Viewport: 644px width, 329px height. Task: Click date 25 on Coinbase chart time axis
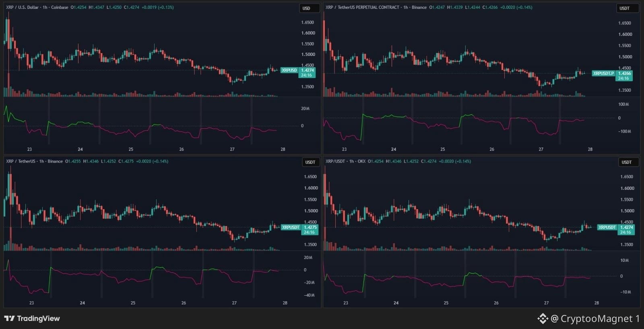tap(131, 149)
